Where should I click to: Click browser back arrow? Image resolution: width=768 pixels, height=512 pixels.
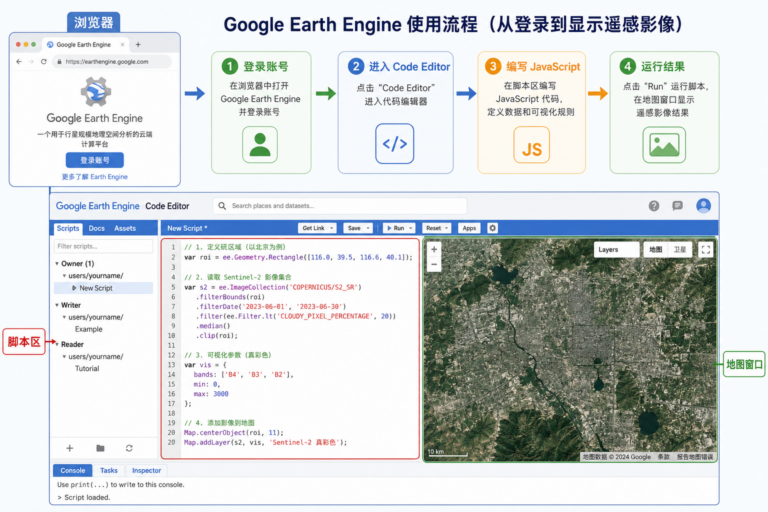coord(19,62)
